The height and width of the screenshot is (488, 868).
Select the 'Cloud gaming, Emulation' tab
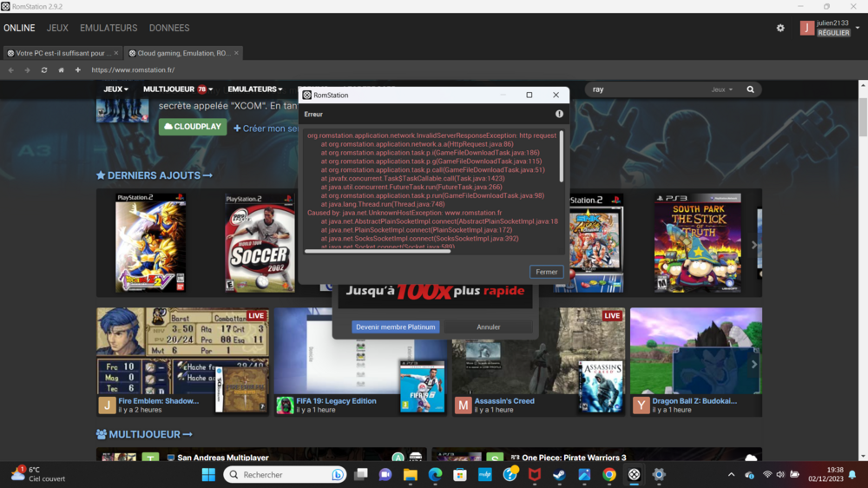coord(182,53)
